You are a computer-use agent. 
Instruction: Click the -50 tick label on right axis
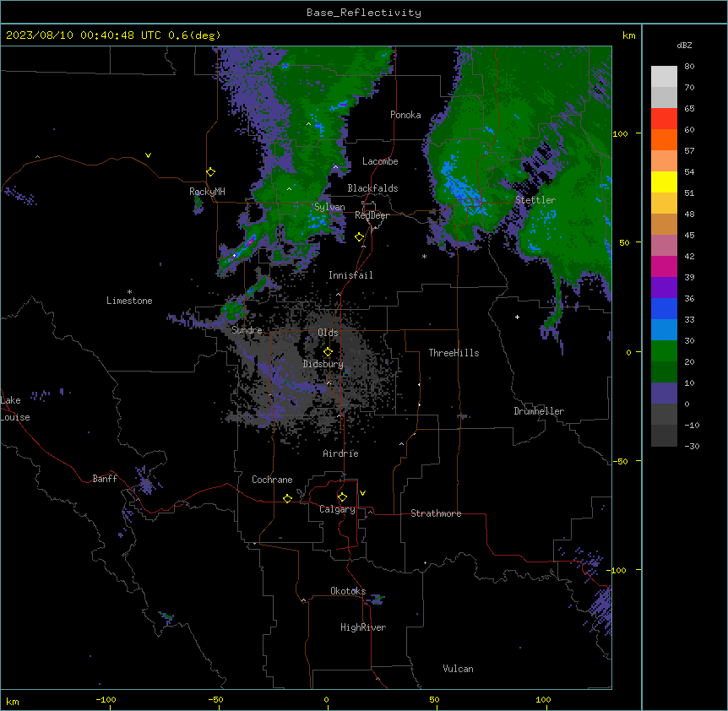click(620, 461)
